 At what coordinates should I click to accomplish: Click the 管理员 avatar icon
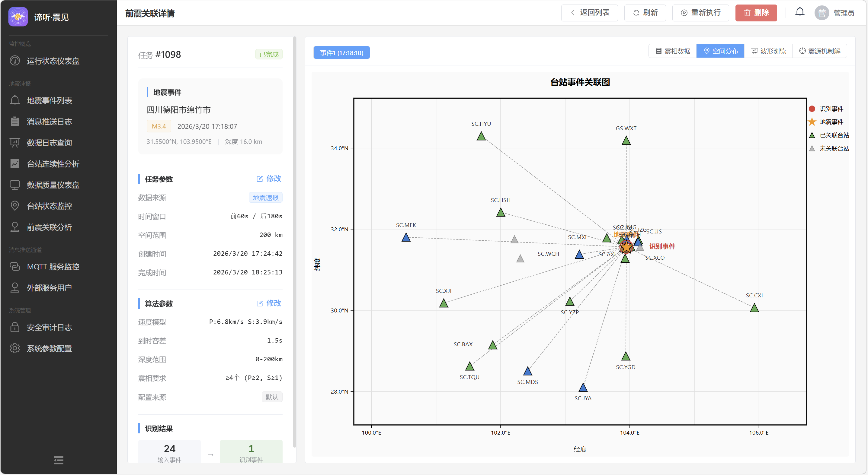pos(822,13)
